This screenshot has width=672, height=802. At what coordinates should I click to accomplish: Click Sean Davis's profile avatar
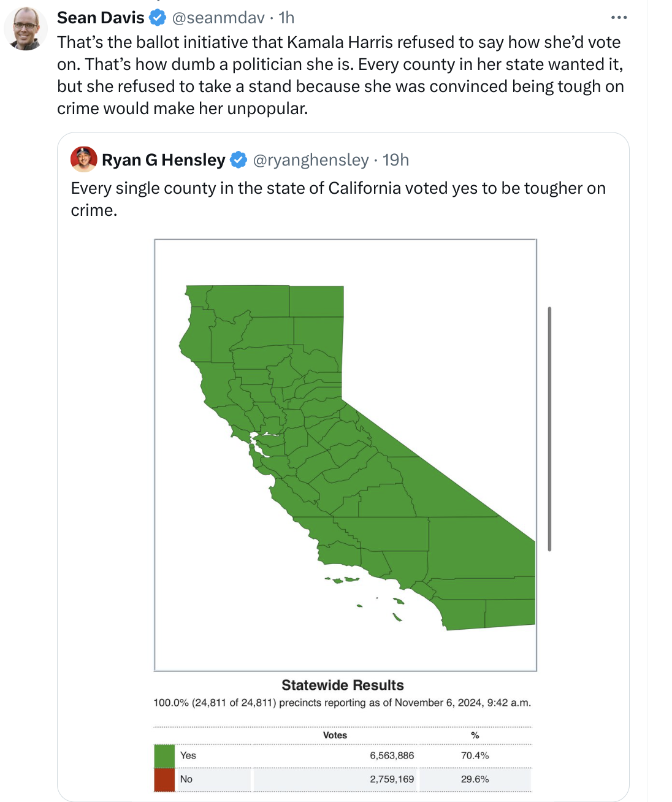(x=25, y=29)
